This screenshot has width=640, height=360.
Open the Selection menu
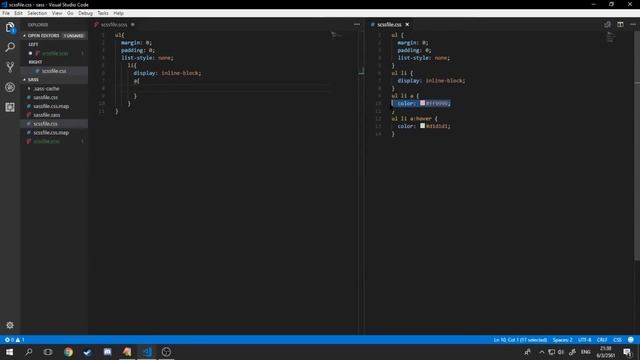37,13
